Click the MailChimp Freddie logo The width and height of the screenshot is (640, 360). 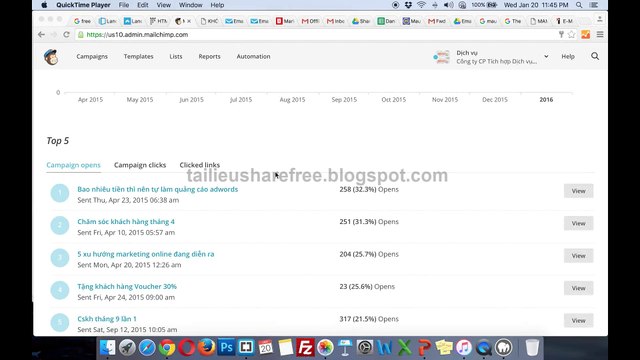tap(51, 57)
